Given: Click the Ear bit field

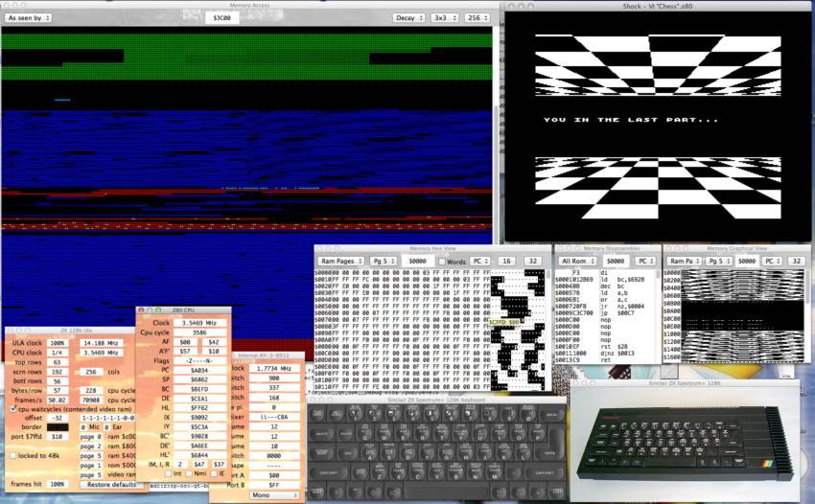Looking at the screenshot, I should pos(107,427).
